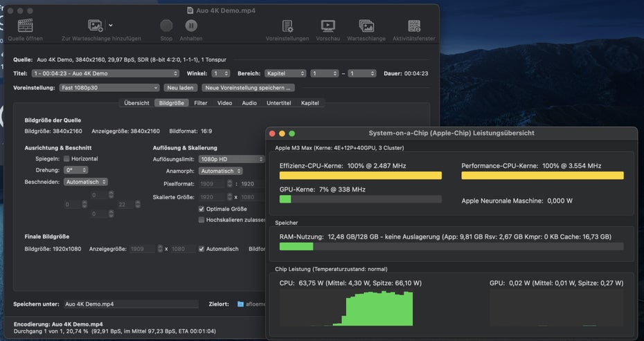644x341 pixels.
Task: Switch to the Übersicht tab
Action: pos(137,103)
